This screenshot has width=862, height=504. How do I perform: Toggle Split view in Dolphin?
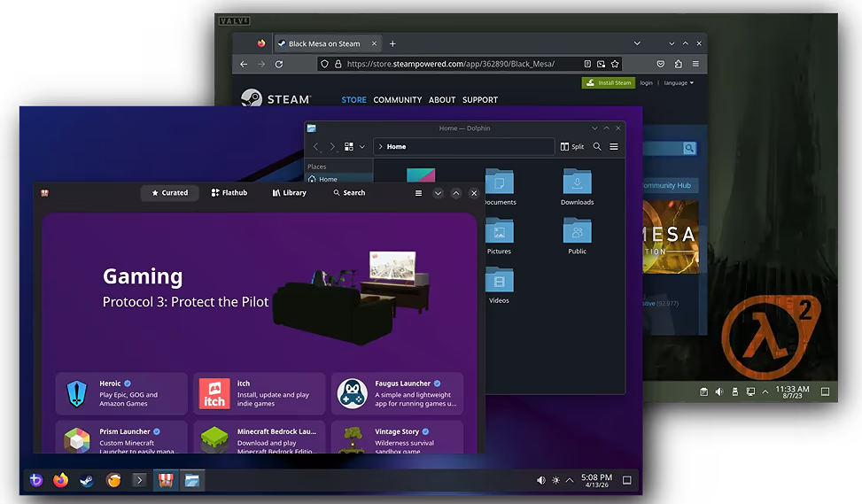tap(572, 147)
